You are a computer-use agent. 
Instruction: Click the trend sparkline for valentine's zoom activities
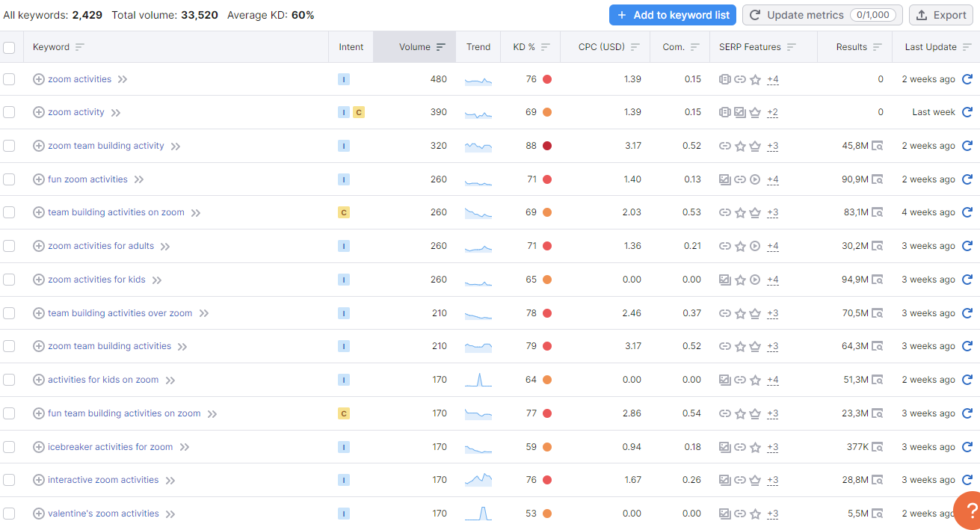pyautogui.click(x=478, y=514)
